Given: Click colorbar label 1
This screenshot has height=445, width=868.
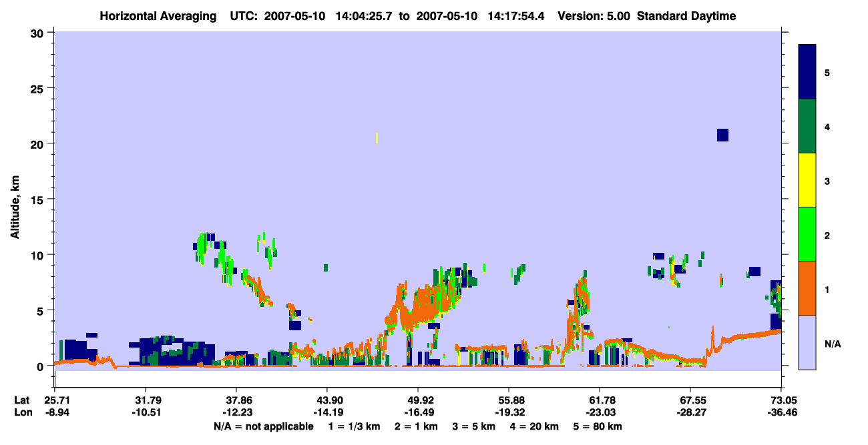Looking at the screenshot, I should (x=827, y=289).
